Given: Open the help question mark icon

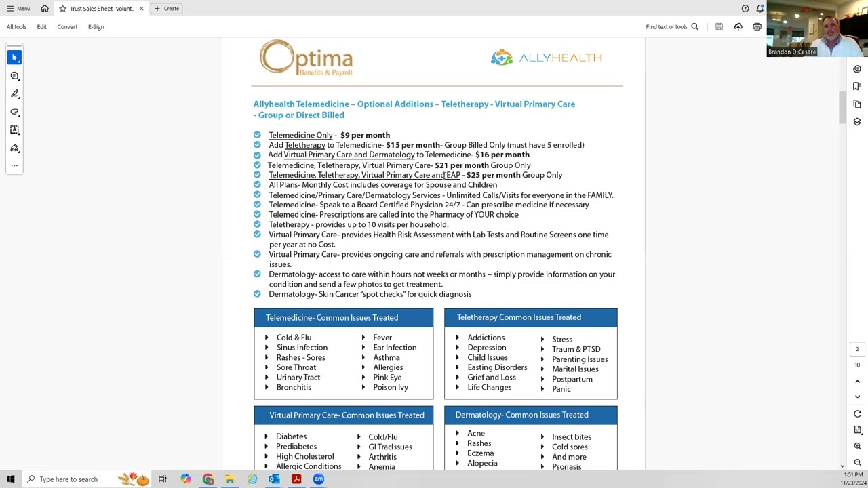Looking at the screenshot, I should click(x=745, y=8).
